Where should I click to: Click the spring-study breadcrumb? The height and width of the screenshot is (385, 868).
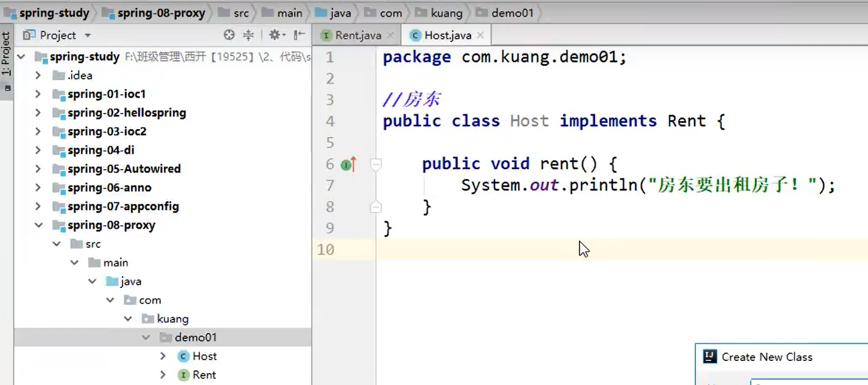click(x=47, y=13)
